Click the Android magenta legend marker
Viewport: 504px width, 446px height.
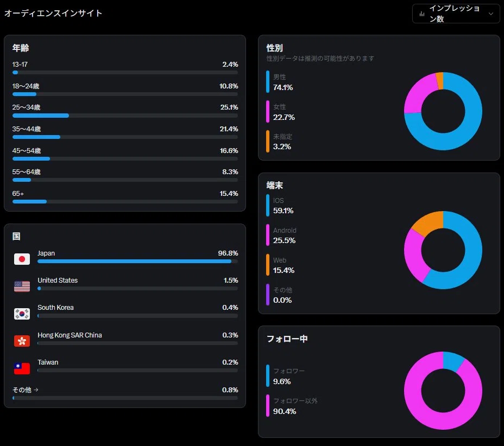[268, 235]
